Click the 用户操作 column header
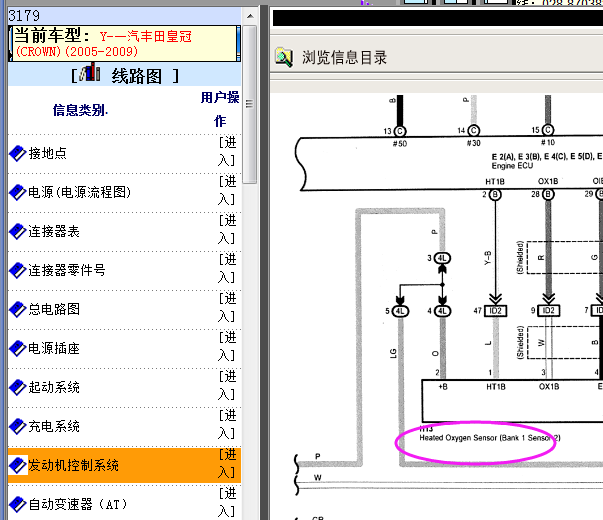 [220, 109]
